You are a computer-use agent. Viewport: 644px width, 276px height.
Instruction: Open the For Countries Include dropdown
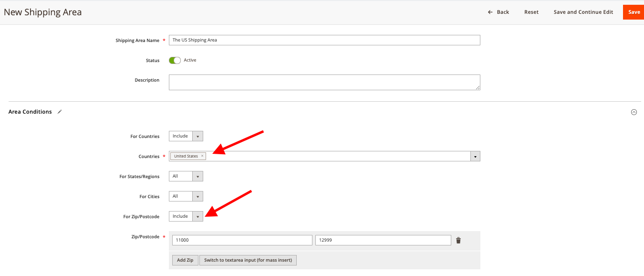pos(198,136)
